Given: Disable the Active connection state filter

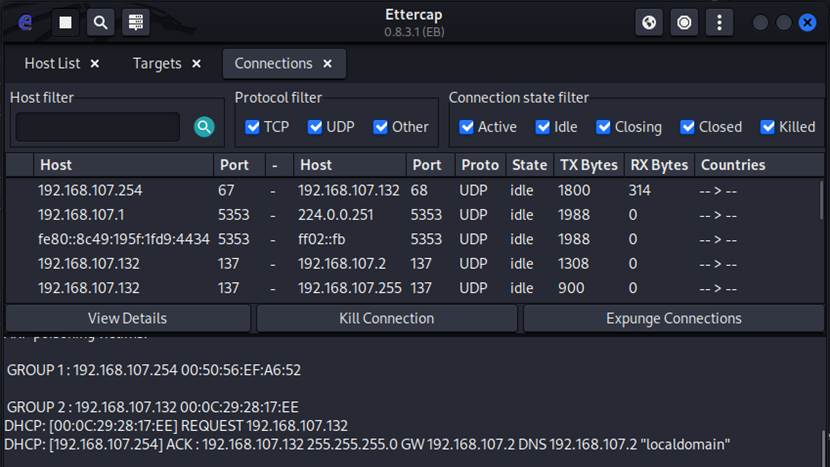Looking at the screenshot, I should [466, 127].
